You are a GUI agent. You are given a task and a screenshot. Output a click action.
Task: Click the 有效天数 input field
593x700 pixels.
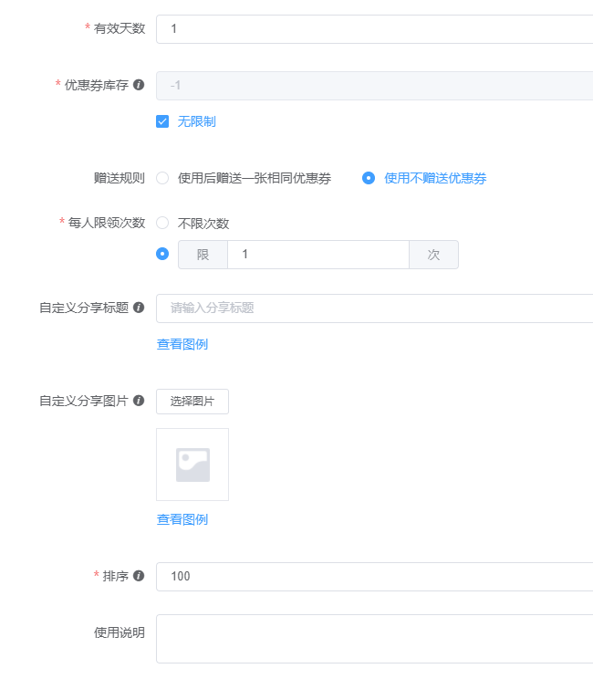point(374,29)
